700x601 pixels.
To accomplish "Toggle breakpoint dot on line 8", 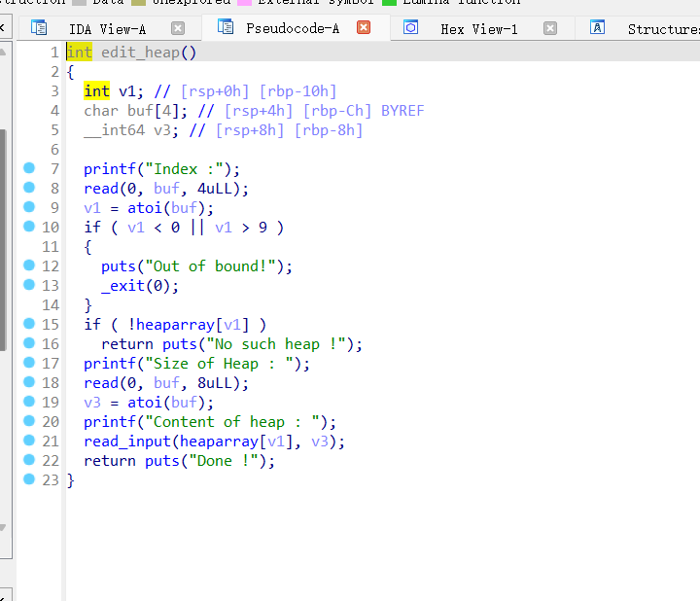I will tap(29, 187).
